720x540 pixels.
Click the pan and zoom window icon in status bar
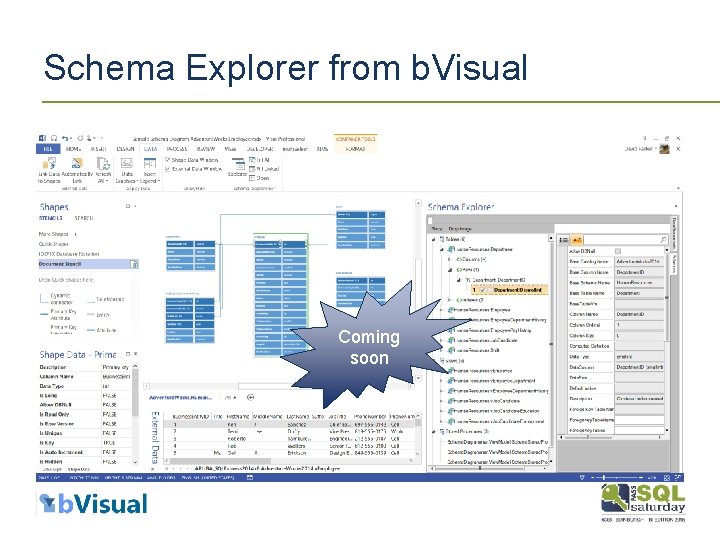point(678,478)
